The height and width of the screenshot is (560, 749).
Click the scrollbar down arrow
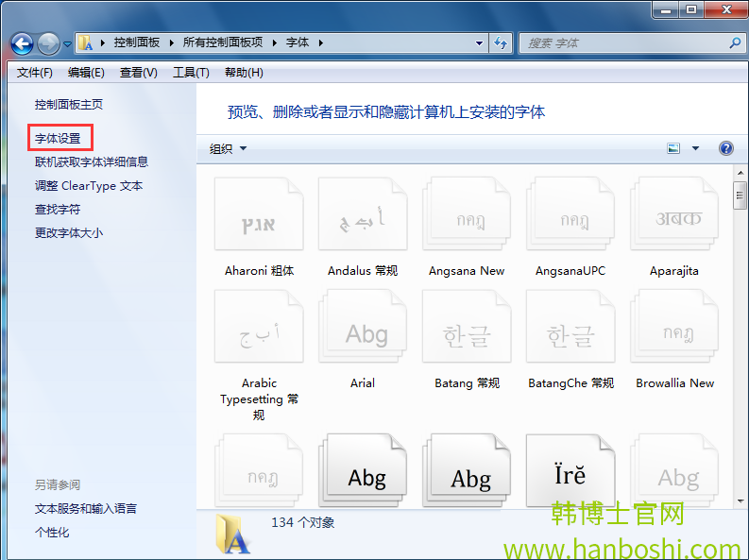coord(740,501)
